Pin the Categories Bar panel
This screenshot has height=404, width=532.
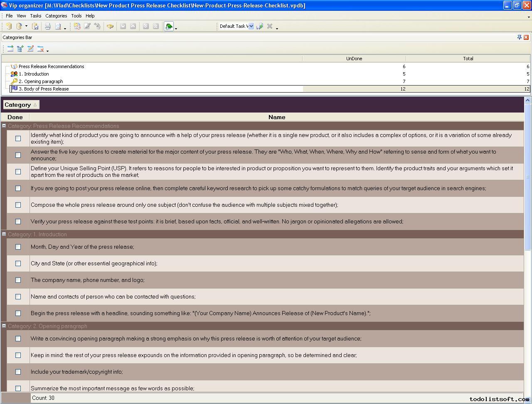(x=519, y=37)
